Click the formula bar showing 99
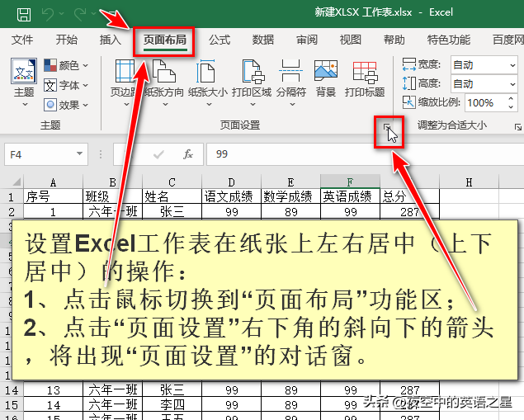The height and width of the screenshot is (420, 524). click(x=365, y=154)
